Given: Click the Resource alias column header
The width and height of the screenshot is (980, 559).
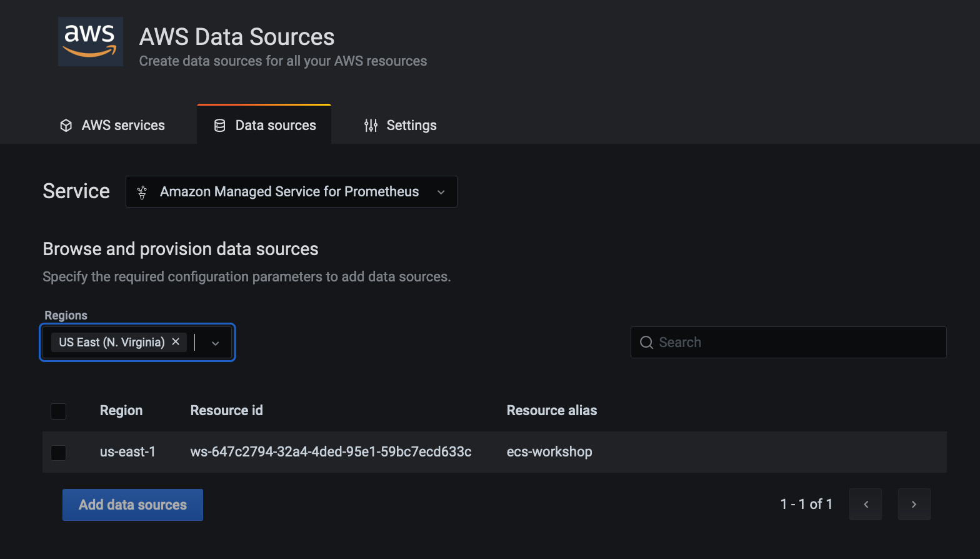Looking at the screenshot, I should click(552, 410).
